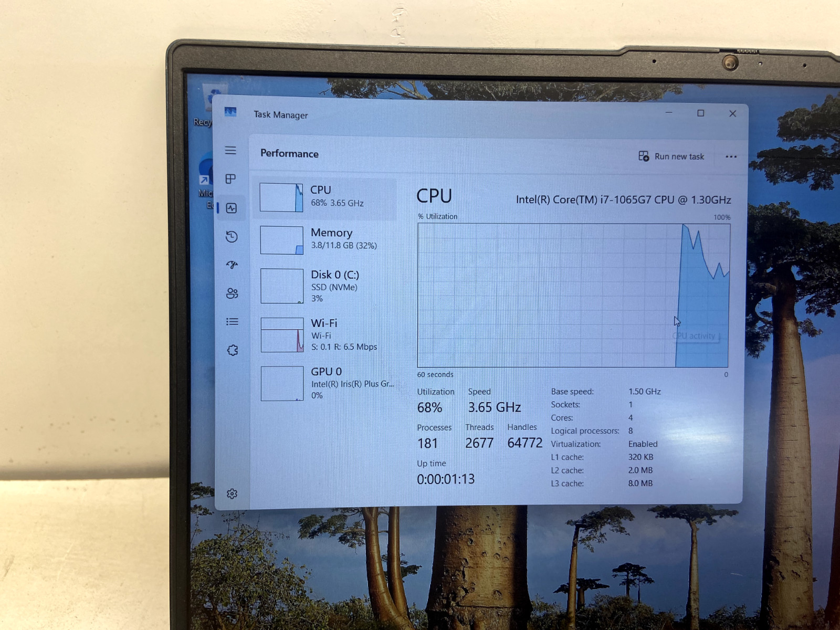Click the L1 cache 320 KB value
The width and height of the screenshot is (840, 630).
(x=640, y=457)
